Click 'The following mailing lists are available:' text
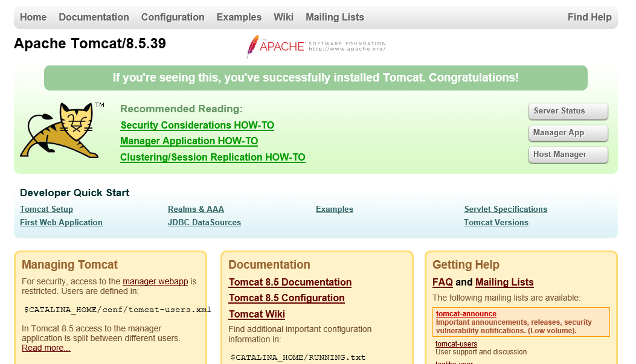 (x=507, y=298)
